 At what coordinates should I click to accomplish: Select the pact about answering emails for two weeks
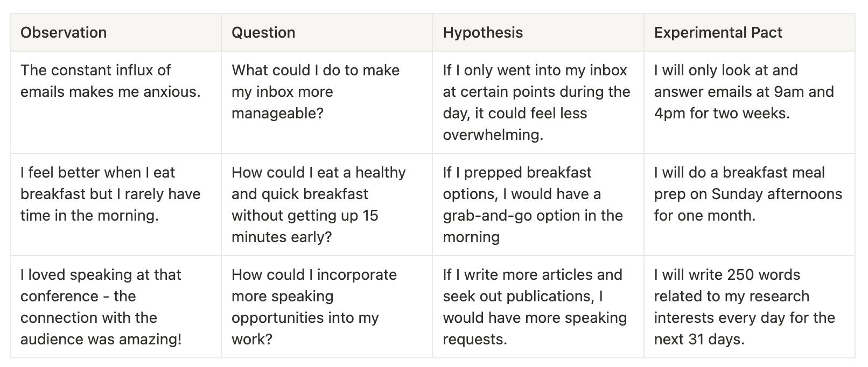coord(744,91)
